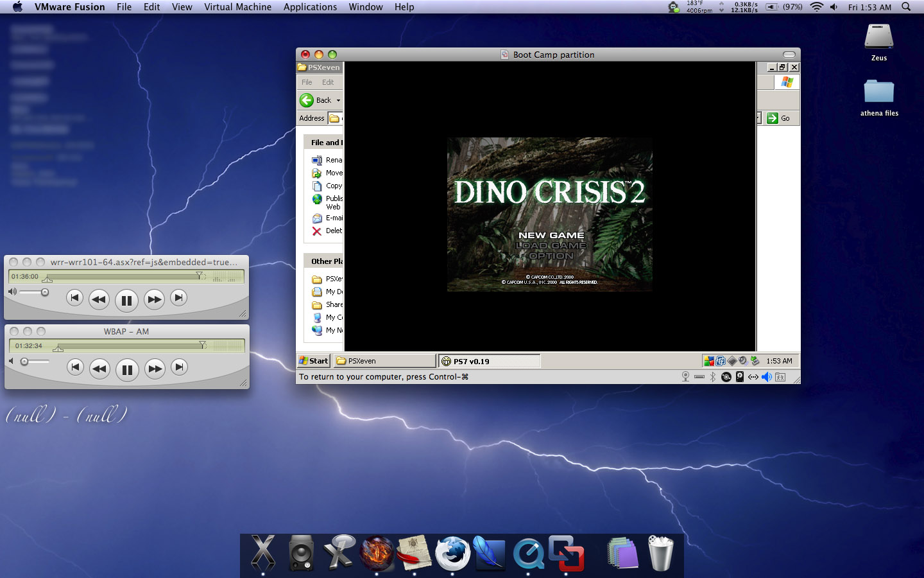The height and width of the screenshot is (578, 924).
Task: Click the Bluetooth device icon in VMware status bar
Action: pyautogui.click(x=713, y=377)
